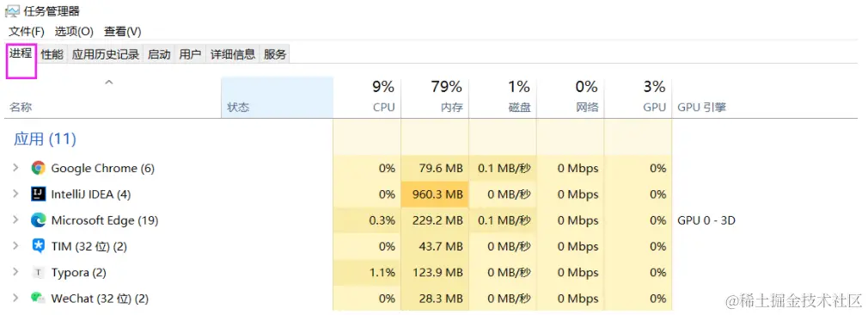Open the 文件(F) menu
The height and width of the screenshot is (315, 868).
click(x=26, y=32)
